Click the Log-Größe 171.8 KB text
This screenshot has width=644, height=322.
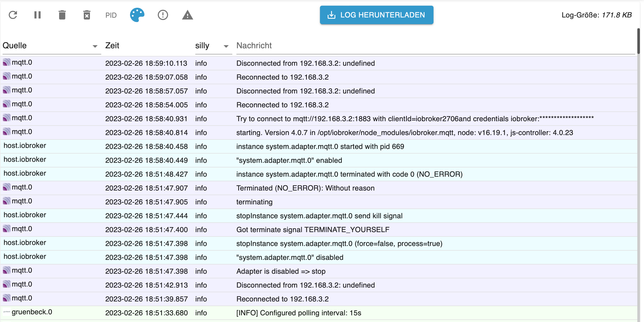coord(596,15)
